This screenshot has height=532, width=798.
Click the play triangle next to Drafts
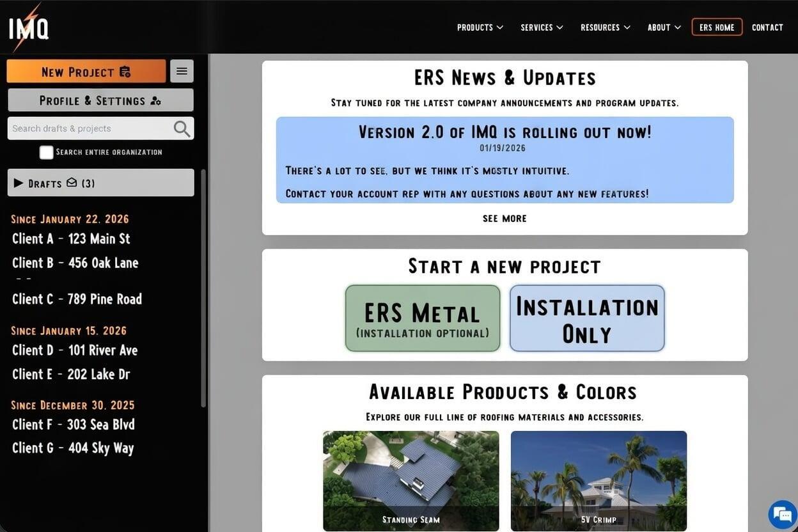[19, 182]
